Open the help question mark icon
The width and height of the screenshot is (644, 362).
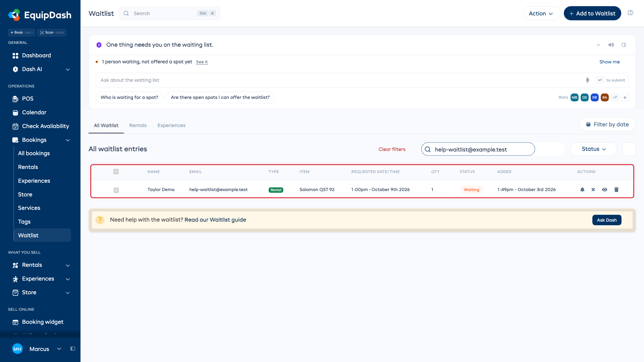tap(631, 13)
